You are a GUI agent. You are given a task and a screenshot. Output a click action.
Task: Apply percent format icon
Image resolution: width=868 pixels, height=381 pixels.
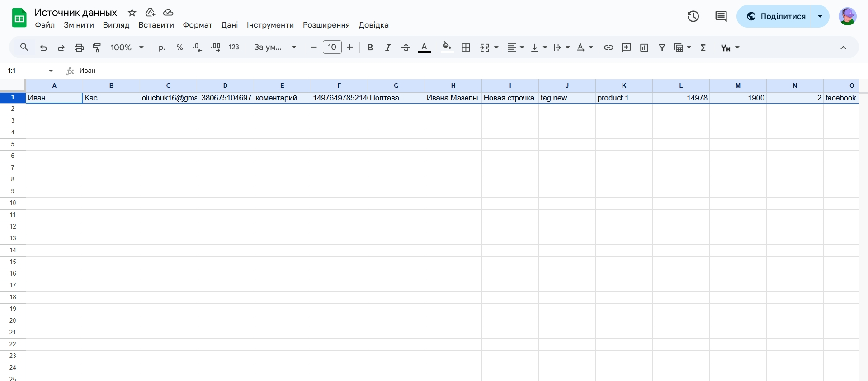[x=180, y=48]
